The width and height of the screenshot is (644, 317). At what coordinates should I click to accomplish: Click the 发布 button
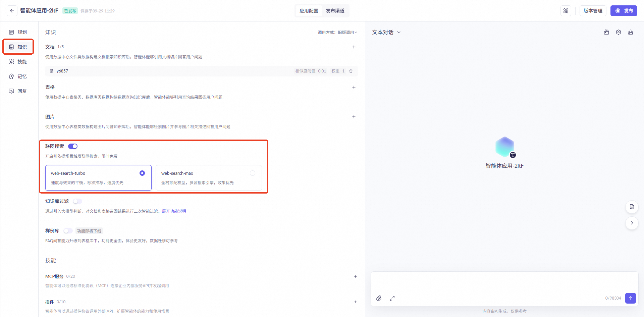(x=624, y=11)
